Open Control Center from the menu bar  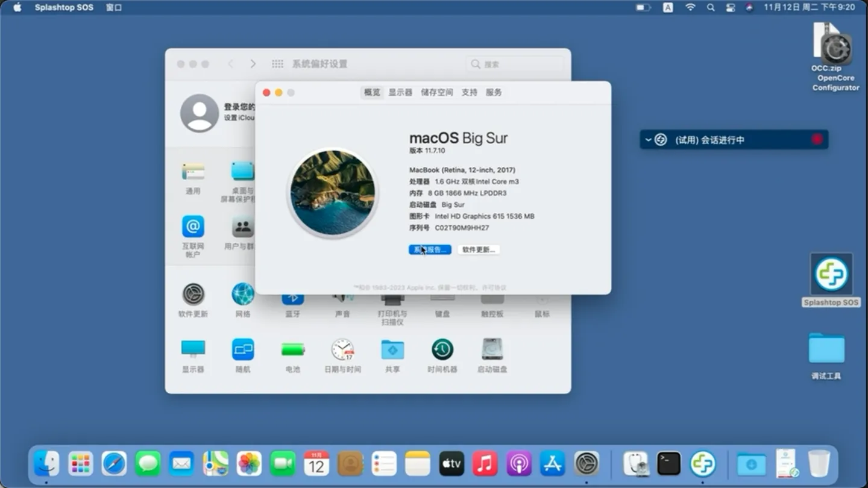pyautogui.click(x=731, y=7)
